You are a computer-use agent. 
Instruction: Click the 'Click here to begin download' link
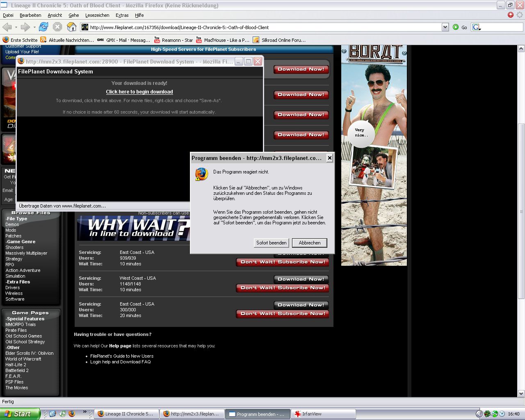(139, 92)
